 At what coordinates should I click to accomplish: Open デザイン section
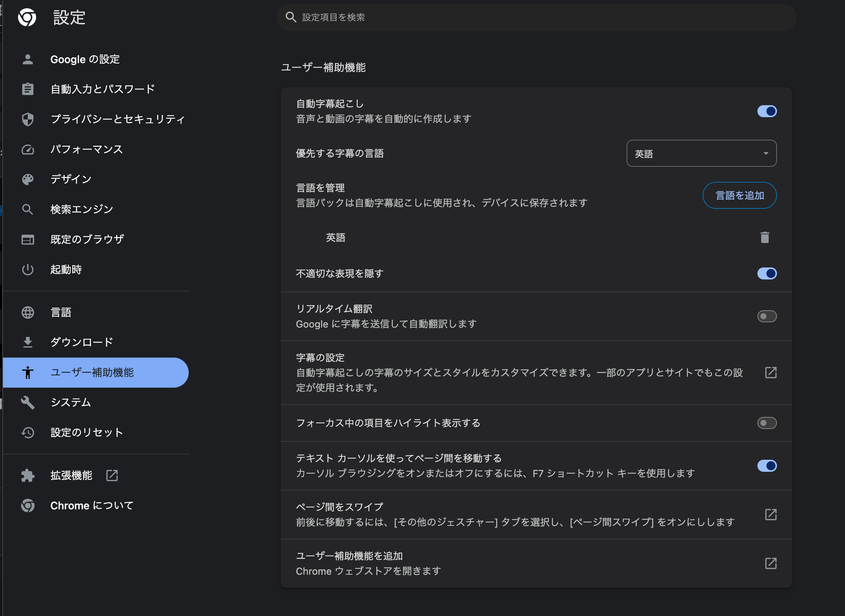point(96,179)
